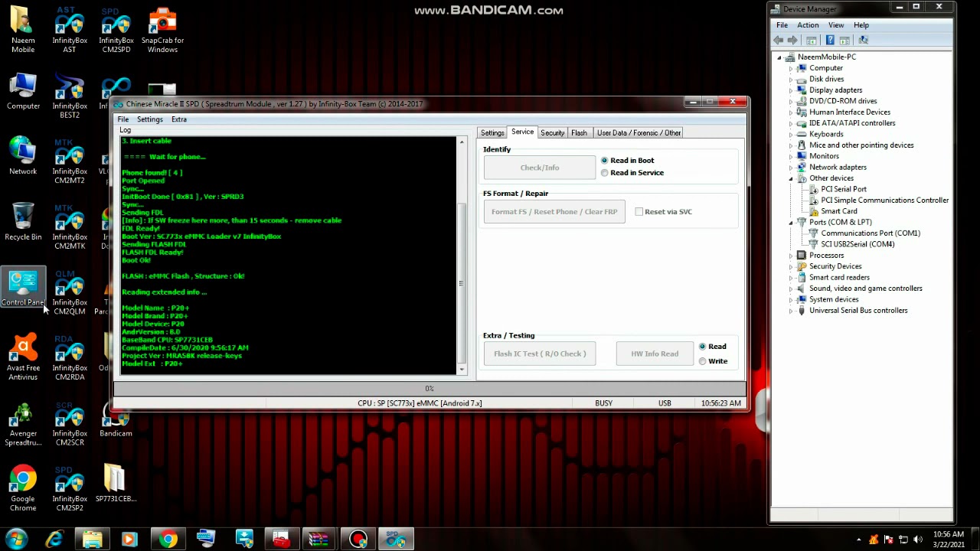The height and width of the screenshot is (551, 980).
Task: Click the 0% progress bar
Action: [429, 389]
